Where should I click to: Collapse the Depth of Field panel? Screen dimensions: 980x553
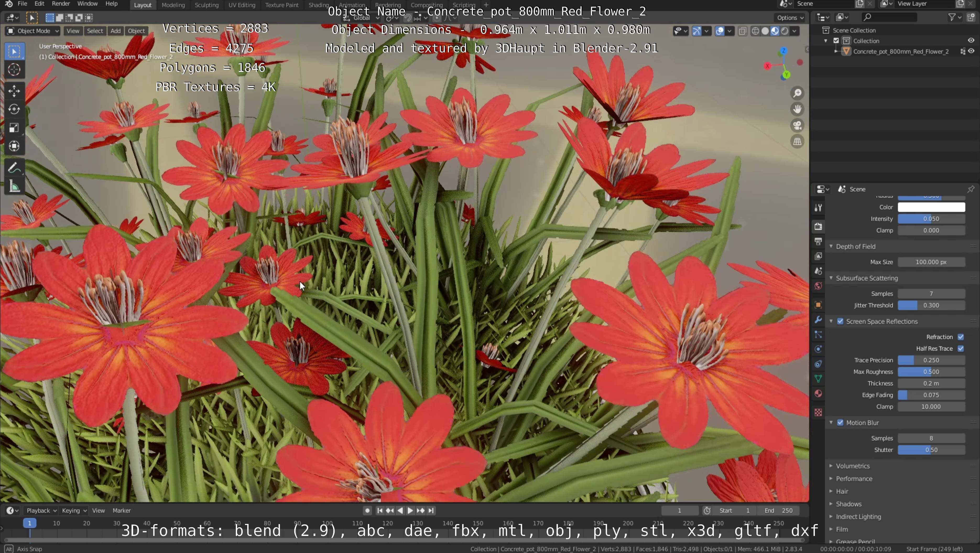coord(856,246)
